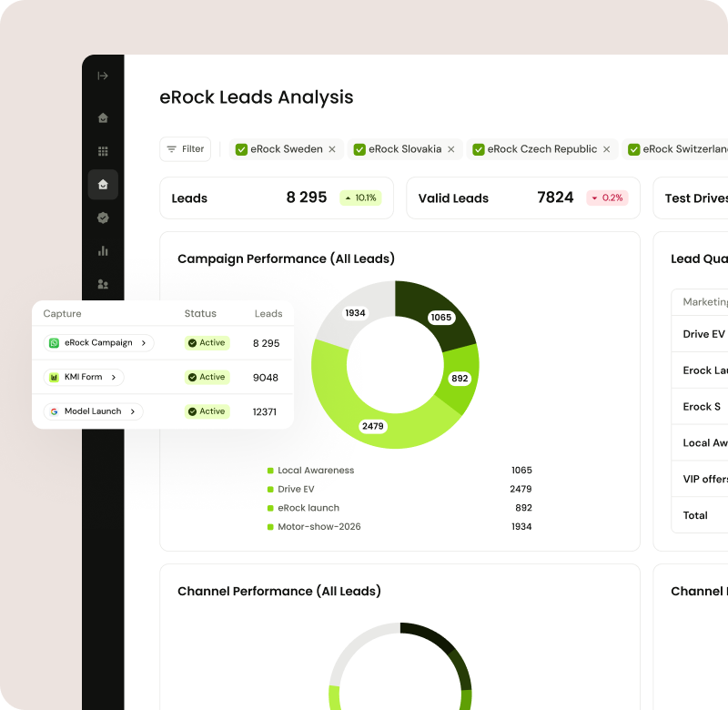728x710 pixels.
Task: Open the KMI Form capture pill
Action: coord(84,378)
